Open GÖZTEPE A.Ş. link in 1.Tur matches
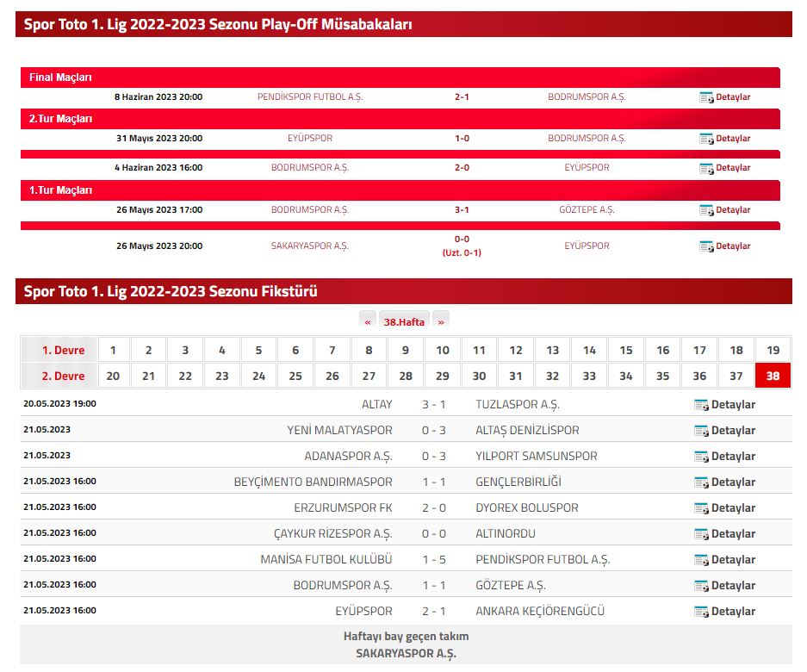Image resolution: width=807 pixels, height=672 pixels. [587, 210]
